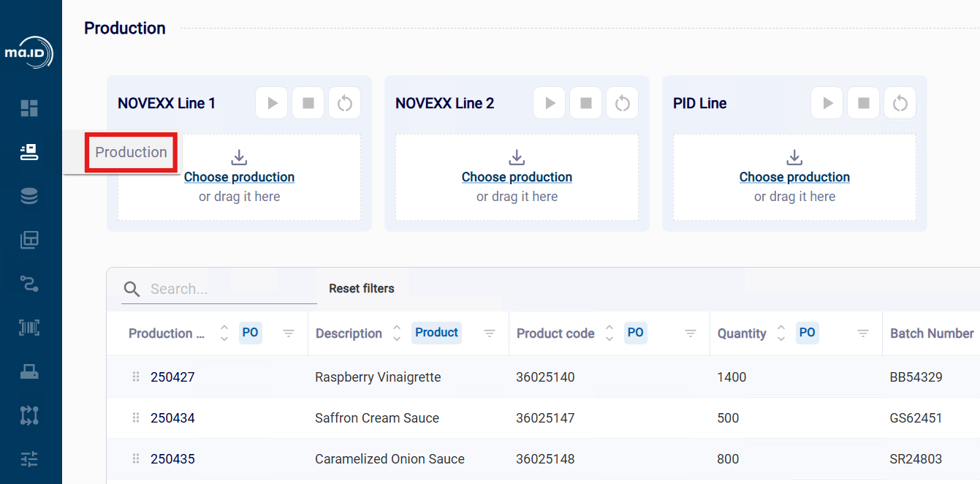
Task: Open filter for Quantity column
Action: click(x=863, y=333)
